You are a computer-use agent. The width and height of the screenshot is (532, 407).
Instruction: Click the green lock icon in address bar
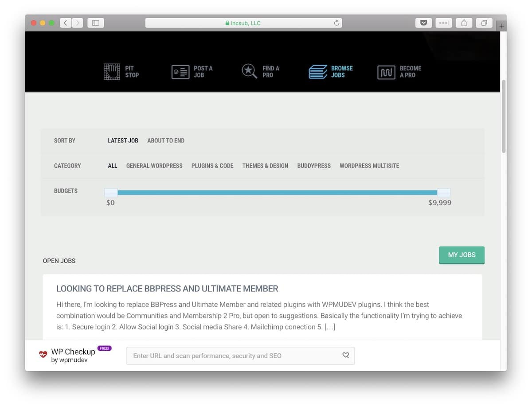[x=227, y=23]
